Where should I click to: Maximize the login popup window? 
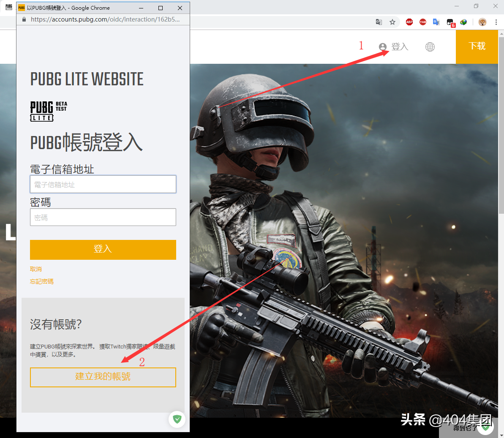[161, 8]
